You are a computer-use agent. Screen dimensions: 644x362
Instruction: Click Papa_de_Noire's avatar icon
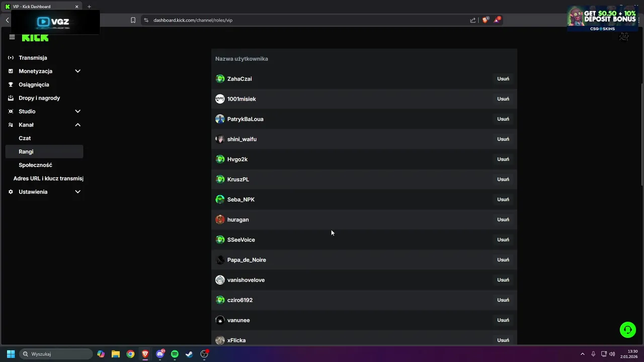click(220, 260)
